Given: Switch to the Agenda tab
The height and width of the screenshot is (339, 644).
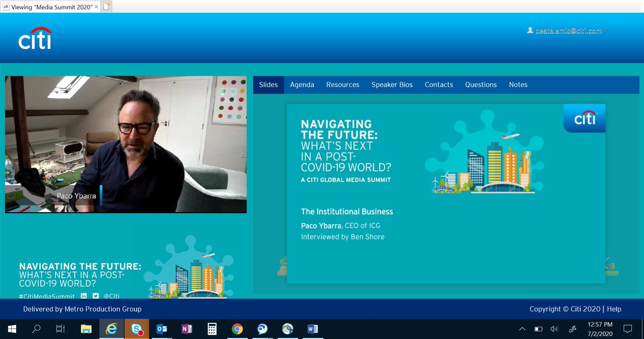Looking at the screenshot, I should pyautogui.click(x=302, y=85).
